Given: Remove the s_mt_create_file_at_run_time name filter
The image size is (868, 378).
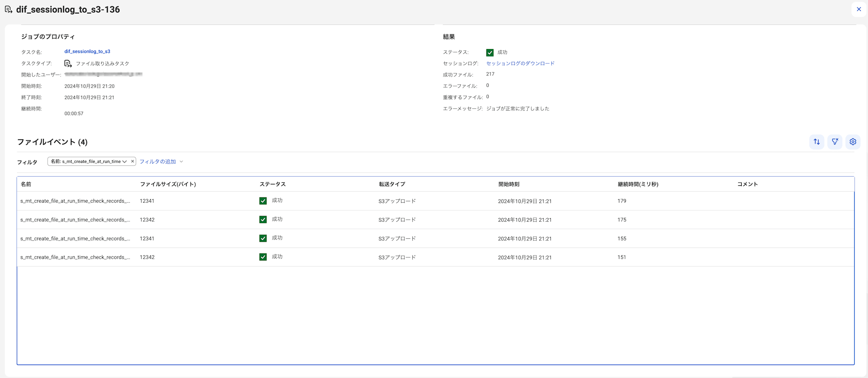Looking at the screenshot, I should [x=132, y=161].
